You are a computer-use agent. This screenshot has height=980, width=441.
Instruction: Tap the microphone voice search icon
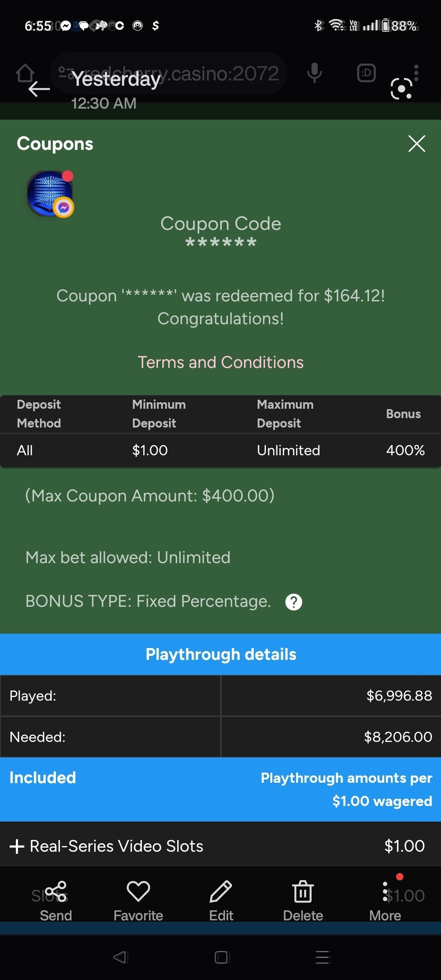pos(314,73)
